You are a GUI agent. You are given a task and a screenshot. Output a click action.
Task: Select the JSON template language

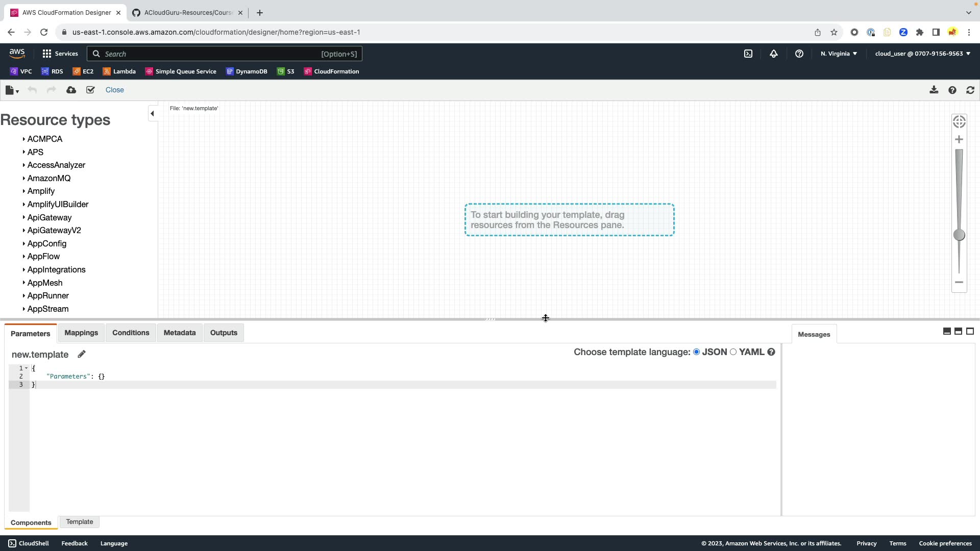[696, 352]
